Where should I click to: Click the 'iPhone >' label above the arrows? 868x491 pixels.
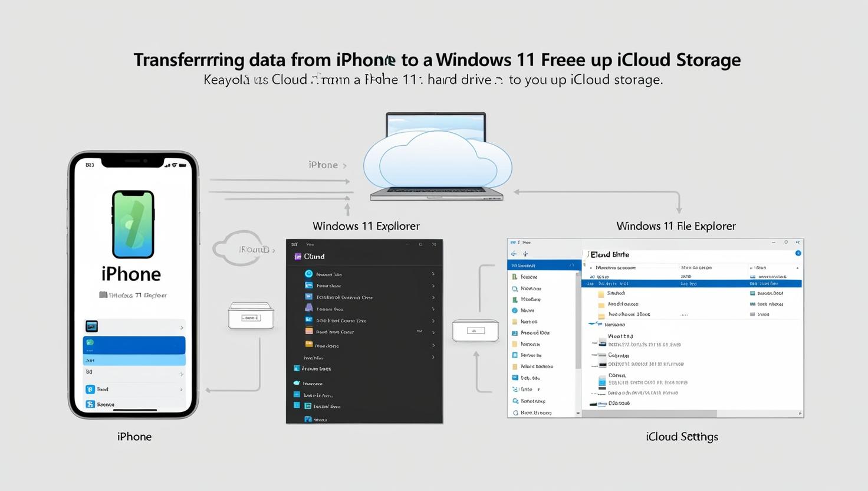pyautogui.click(x=327, y=165)
